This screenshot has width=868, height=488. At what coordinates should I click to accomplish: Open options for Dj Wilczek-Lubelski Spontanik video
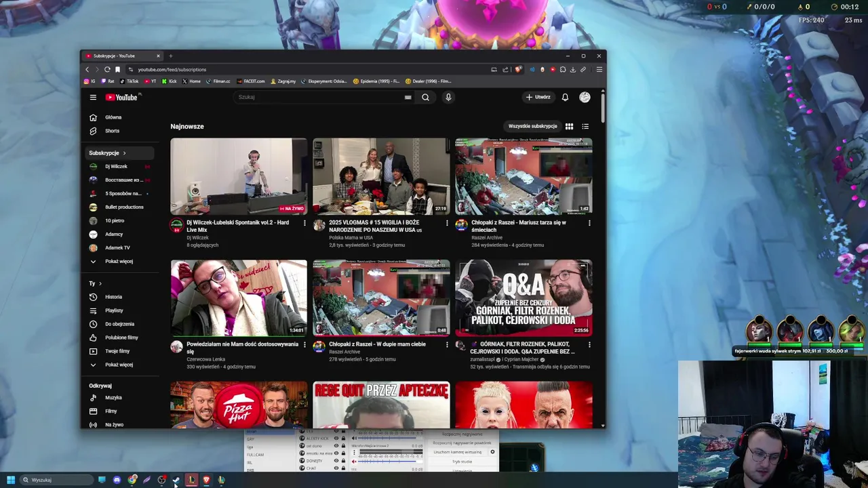[304, 223]
